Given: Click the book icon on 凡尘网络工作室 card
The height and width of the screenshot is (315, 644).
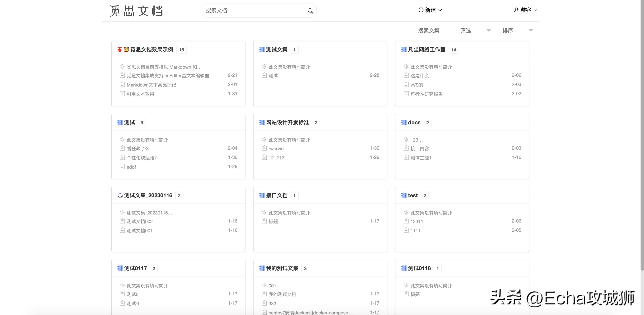Looking at the screenshot, I should tap(403, 49).
